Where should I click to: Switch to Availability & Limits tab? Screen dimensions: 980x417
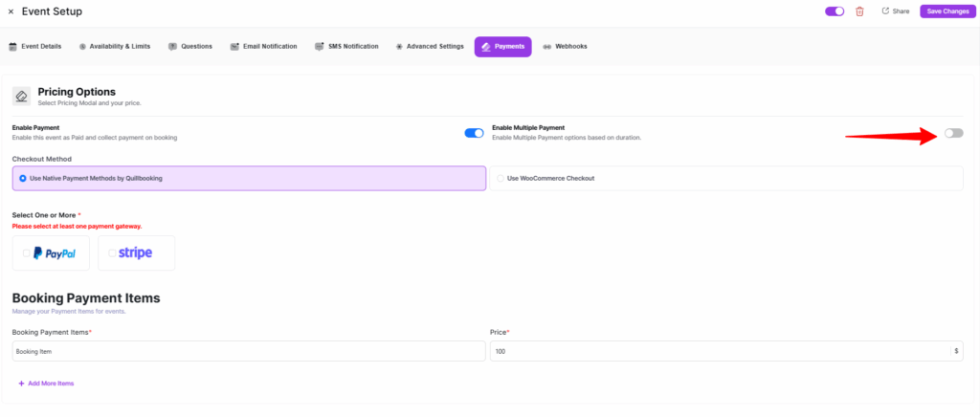(x=114, y=46)
